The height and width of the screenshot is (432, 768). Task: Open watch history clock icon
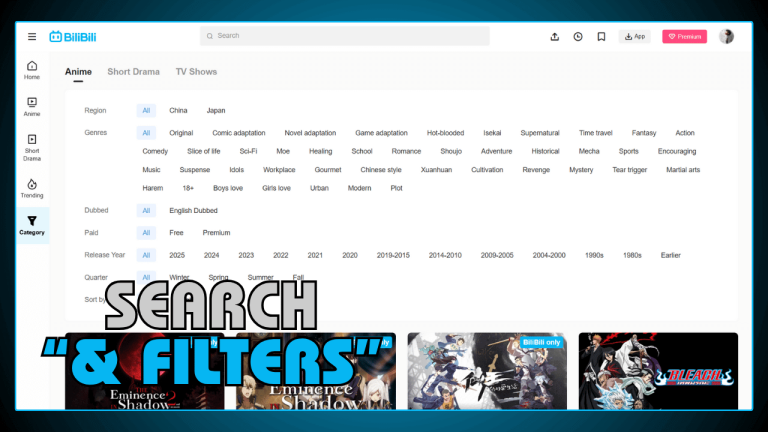pos(578,37)
